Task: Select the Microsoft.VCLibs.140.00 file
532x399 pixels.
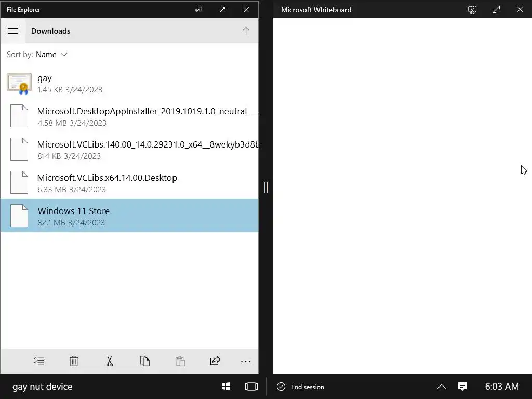Action: point(129,150)
